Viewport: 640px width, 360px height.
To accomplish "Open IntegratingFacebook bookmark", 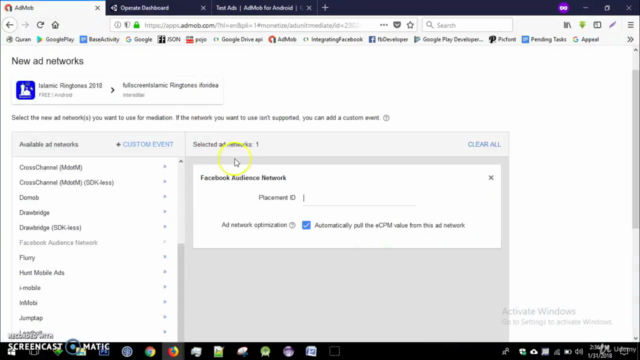I will point(333,40).
